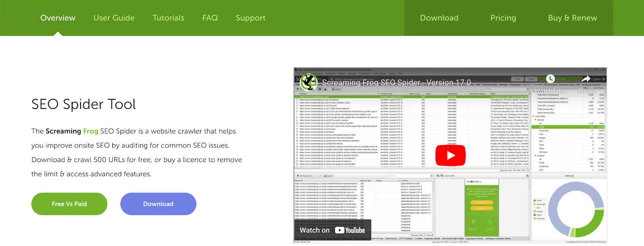
Task: Open the Tutorials tab
Action: (x=168, y=18)
